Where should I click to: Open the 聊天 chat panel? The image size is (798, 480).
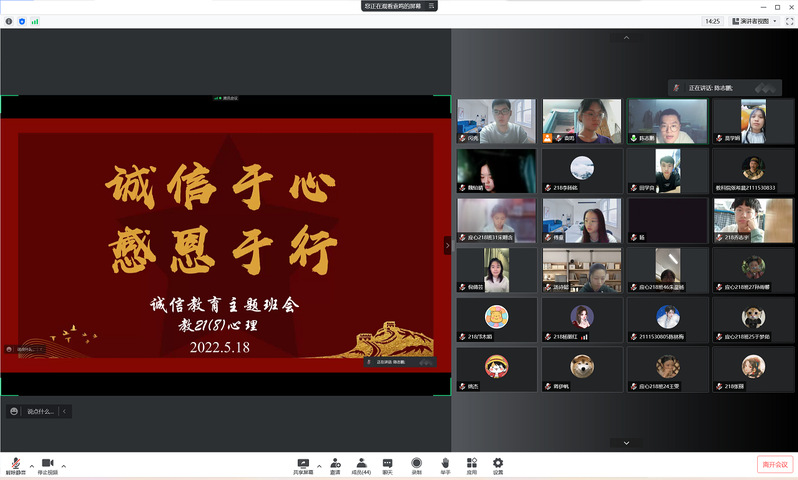pos(387,464)
